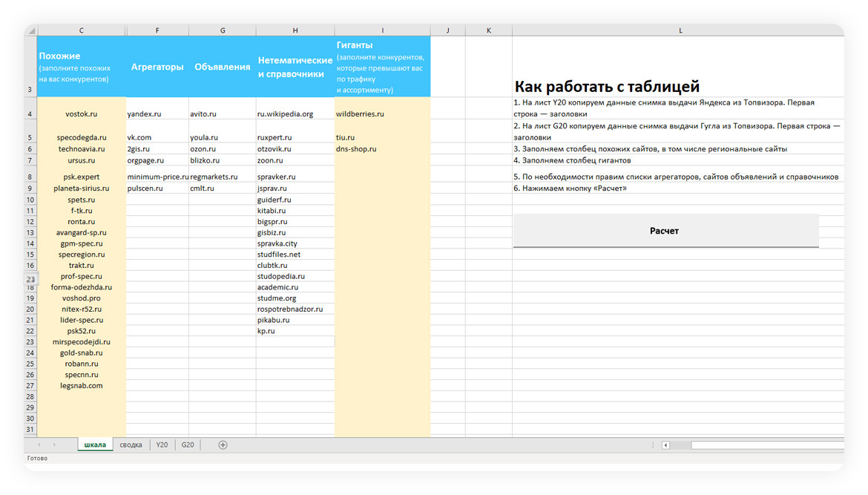
Task: Click the Агрегаторы header cell
Action: coord(157,67)
